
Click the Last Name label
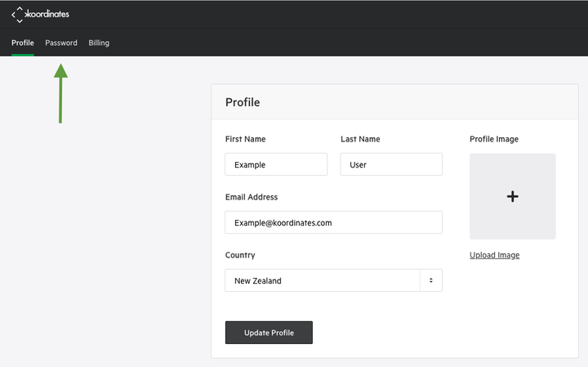point(360,139)
